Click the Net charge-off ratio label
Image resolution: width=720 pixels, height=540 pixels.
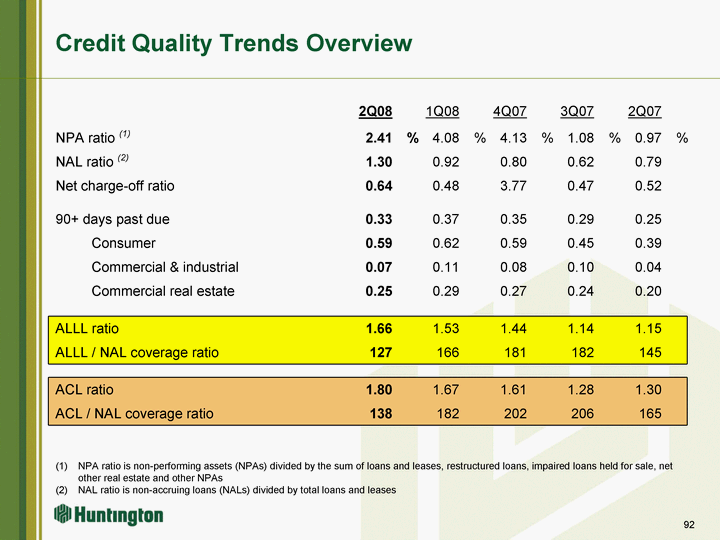coord(115,185)
